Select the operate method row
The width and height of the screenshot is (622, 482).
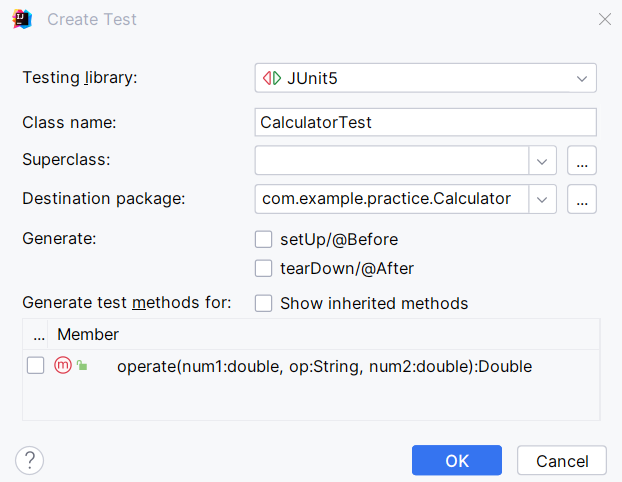point(324,366)
